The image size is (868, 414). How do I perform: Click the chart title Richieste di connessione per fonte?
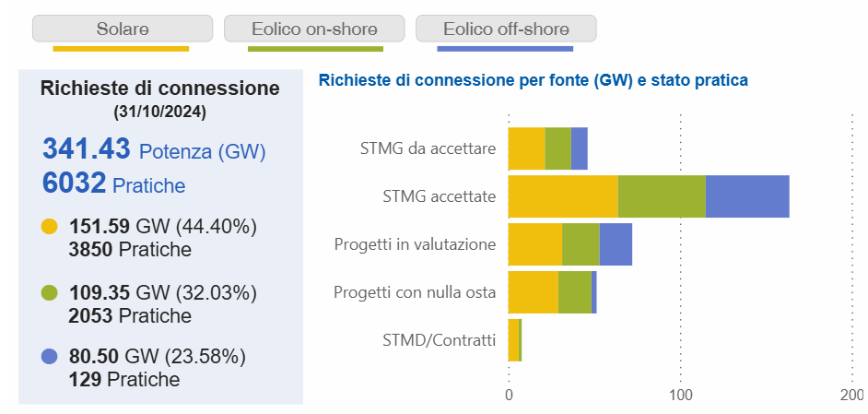point(534,80)
